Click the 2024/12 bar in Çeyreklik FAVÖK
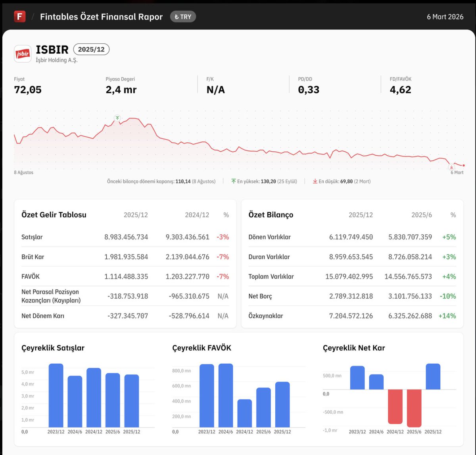Viewport: 476px width, 455px height. [245, 413]
